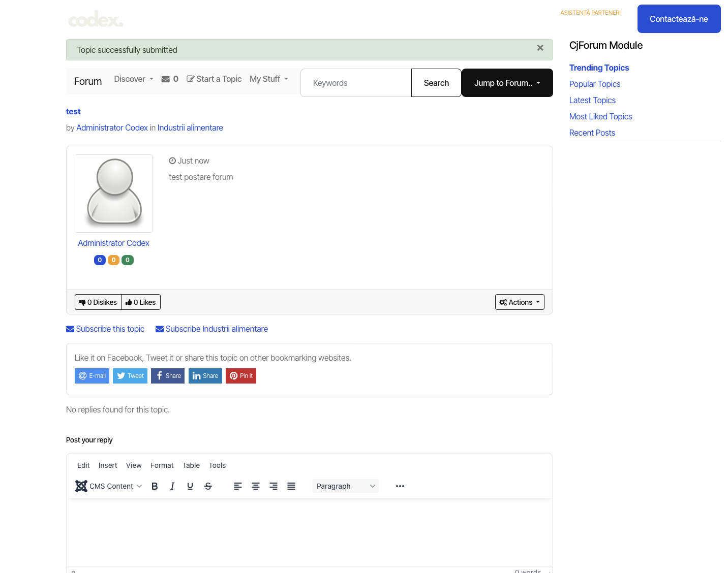728x573 pixels.
Task: Toggle bold formatting in reply editor
Action: [x=155, y=486]
